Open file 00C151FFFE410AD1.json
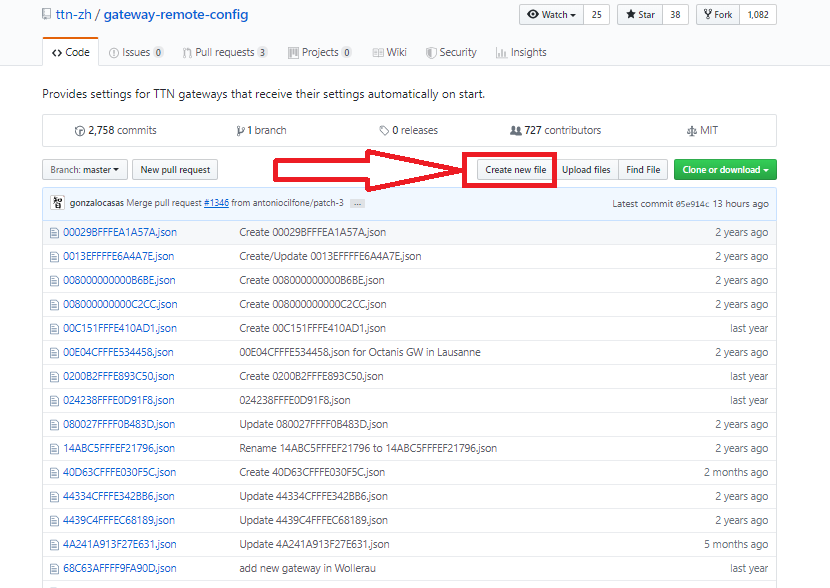 click(x=120, y=328)
